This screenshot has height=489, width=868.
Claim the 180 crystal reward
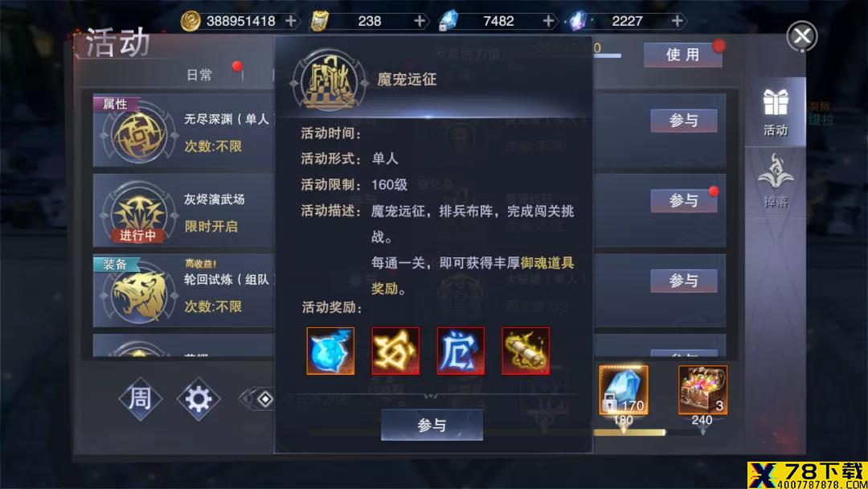624,390
